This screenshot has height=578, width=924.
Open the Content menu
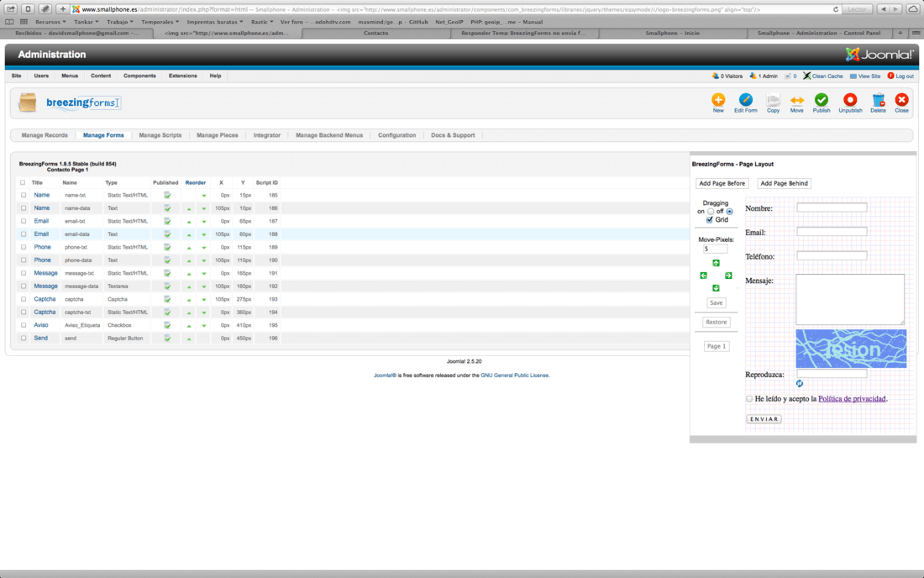[x=101, y=76]
